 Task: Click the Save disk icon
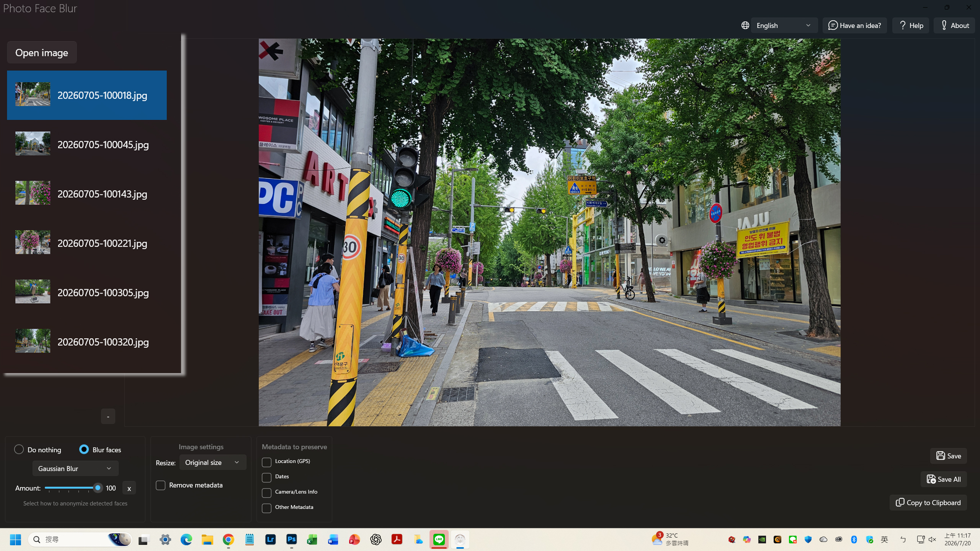pos(940,456)
